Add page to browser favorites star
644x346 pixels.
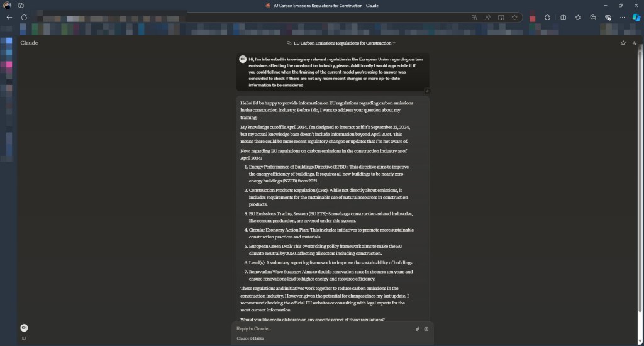point(514,17)
